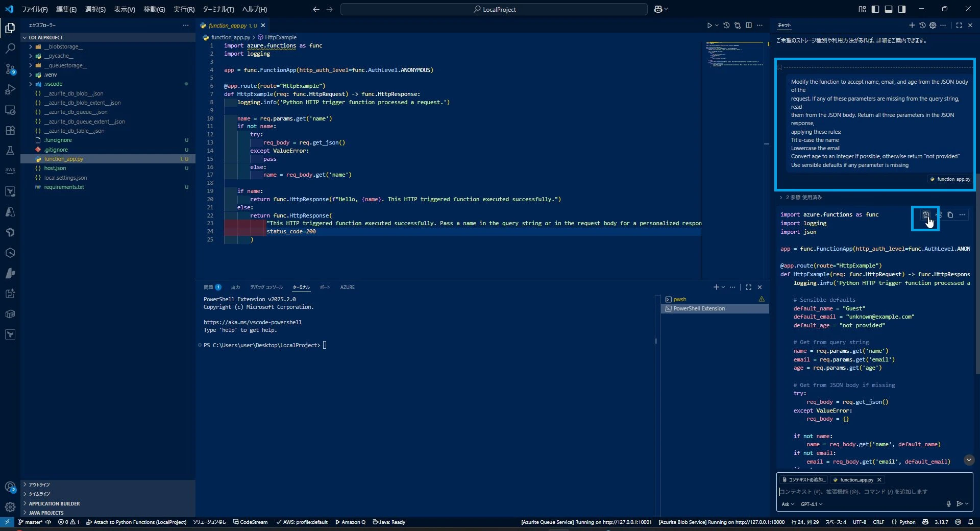Collapse the LOCALPROJECT root section
This screenshot has width=980, height=531.
click(108, 37)
